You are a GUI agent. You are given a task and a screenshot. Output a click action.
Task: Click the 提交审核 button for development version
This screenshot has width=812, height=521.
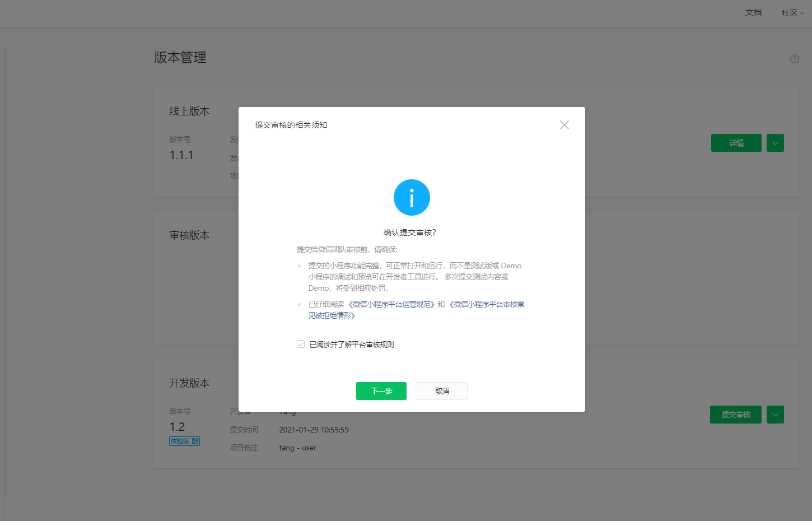(x=735, y=415)
